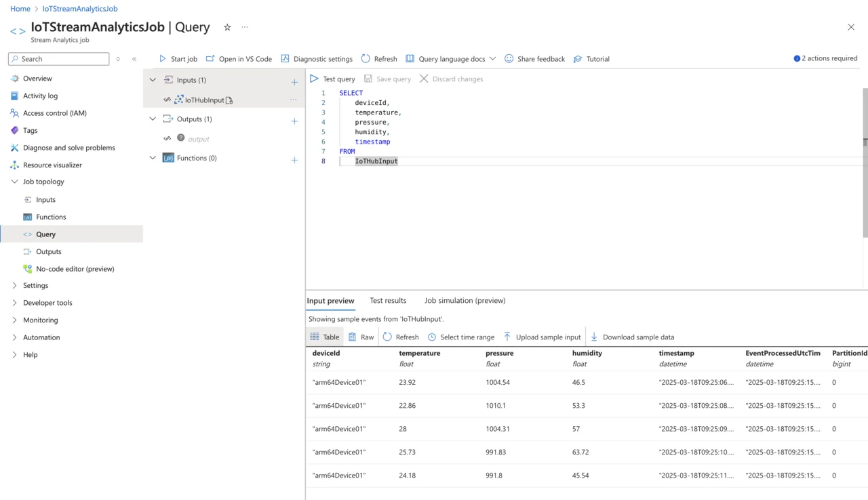Open Diagnostic settings from toolbar
The height and width of the screenshot is (500, 868).
tap(317, 59)
